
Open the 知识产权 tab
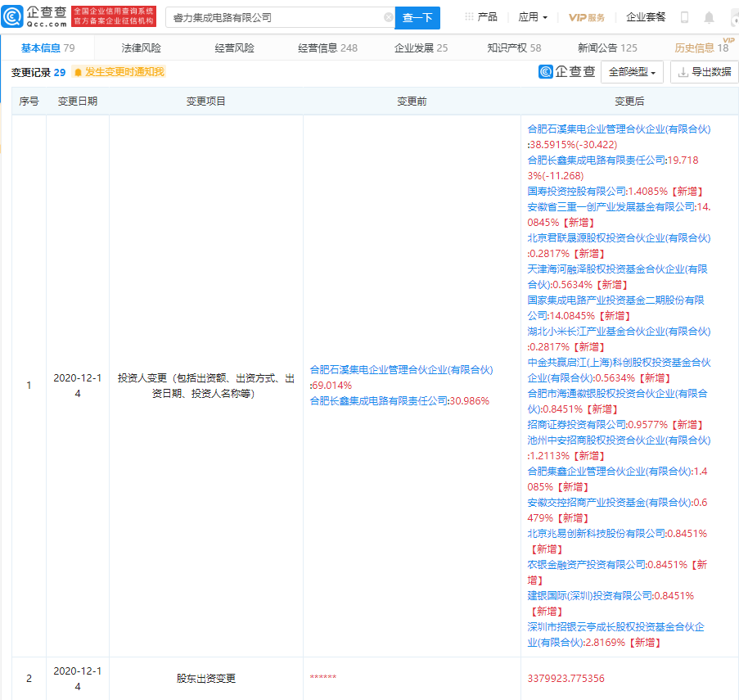pyautogui.click(x=514, y=48)
